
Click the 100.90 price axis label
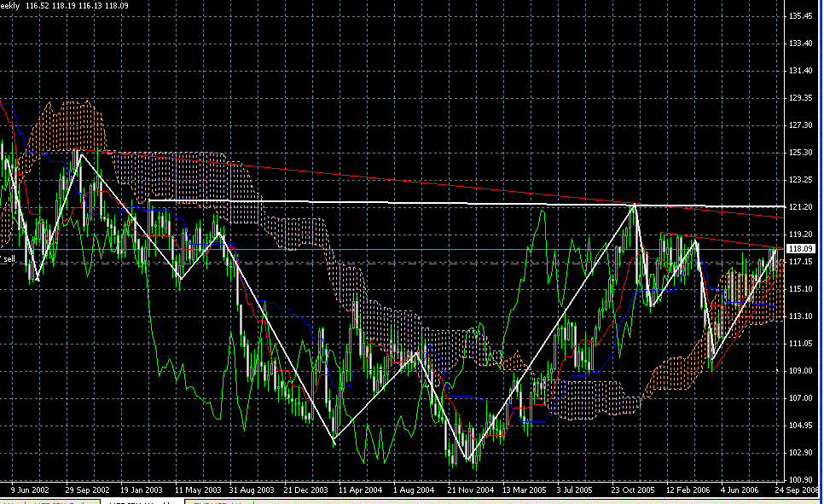coord(801,480)
